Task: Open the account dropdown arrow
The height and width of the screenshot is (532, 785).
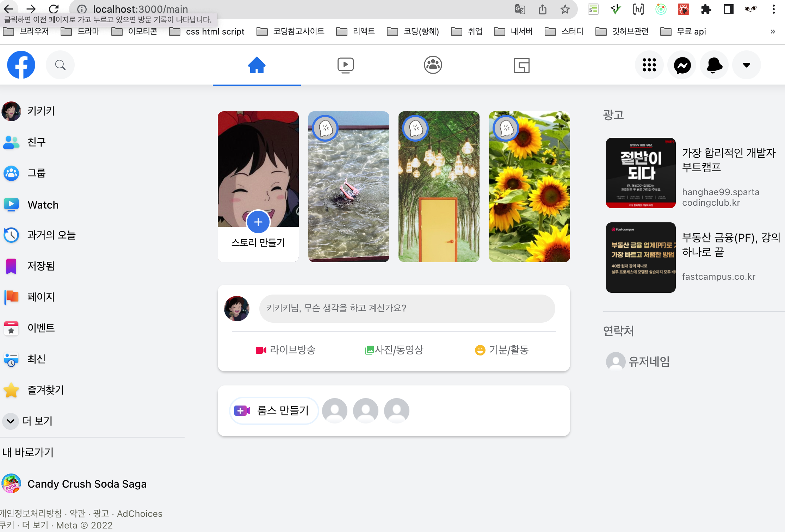Action: [746, 65]
